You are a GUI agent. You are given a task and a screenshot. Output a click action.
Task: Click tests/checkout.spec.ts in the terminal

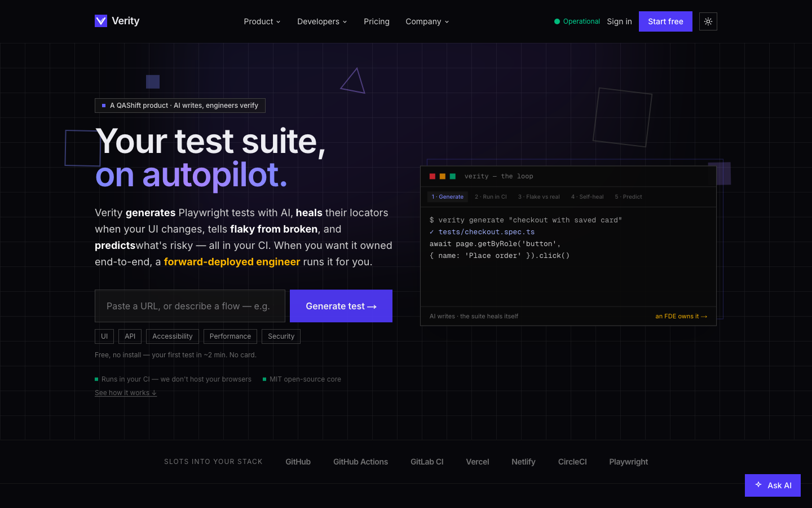(x=487, y=232)
